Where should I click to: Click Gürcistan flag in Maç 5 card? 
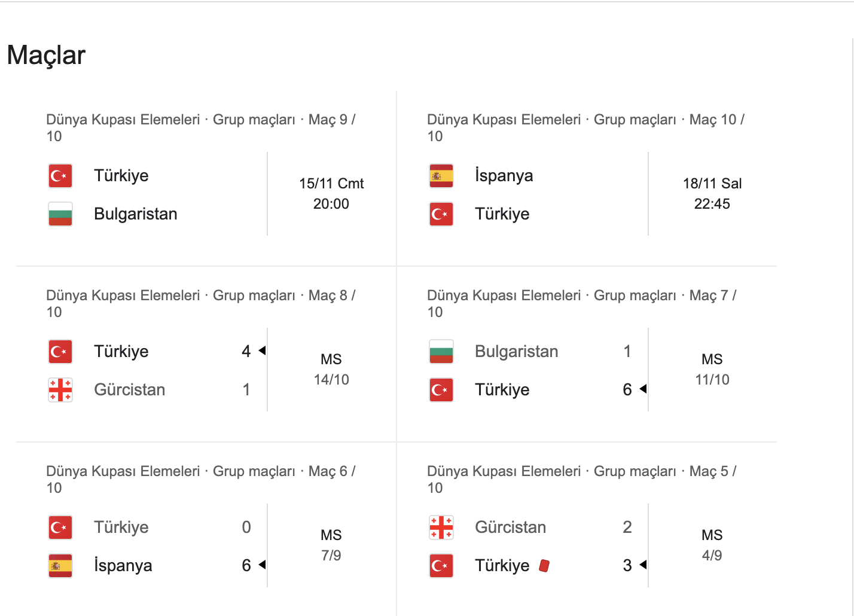(x=441, y=527)
